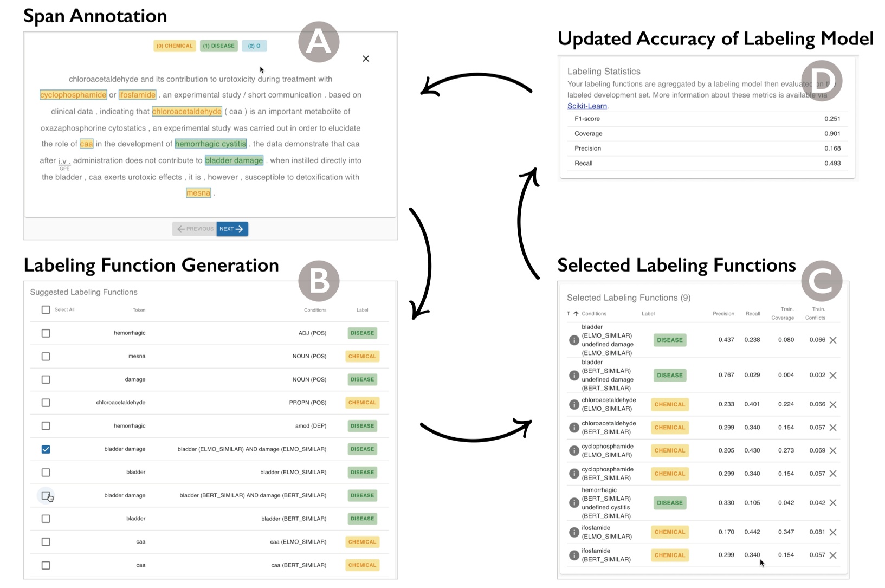
Task: Sort selected functions by Conditions arrow
Action: [576, 314]
